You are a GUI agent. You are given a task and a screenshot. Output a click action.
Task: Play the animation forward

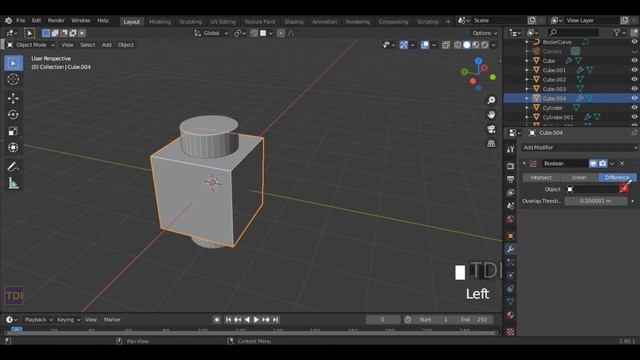(x=256, y=320)
